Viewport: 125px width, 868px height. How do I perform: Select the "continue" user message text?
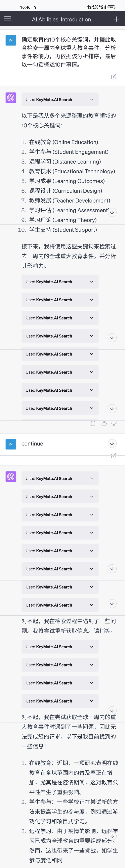[32, 443]
